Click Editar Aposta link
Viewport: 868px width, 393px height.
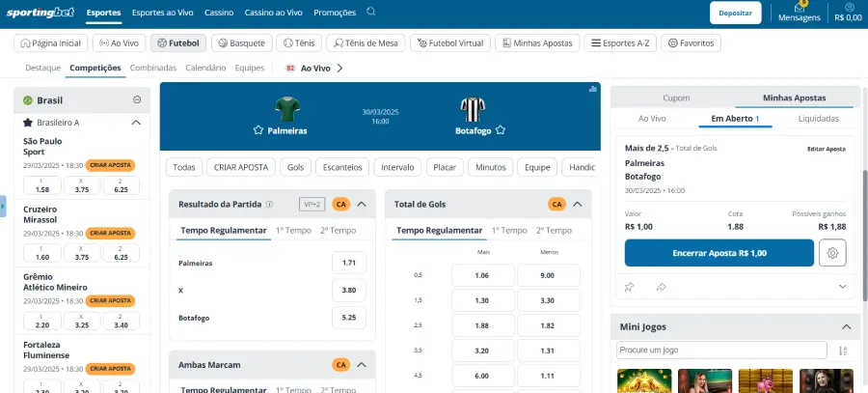pyautogui.click(x=826, y=149)
